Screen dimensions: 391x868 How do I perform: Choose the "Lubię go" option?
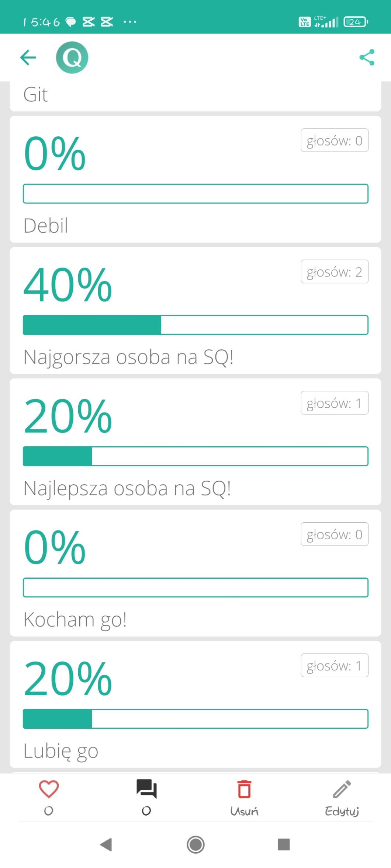(61, 750)
